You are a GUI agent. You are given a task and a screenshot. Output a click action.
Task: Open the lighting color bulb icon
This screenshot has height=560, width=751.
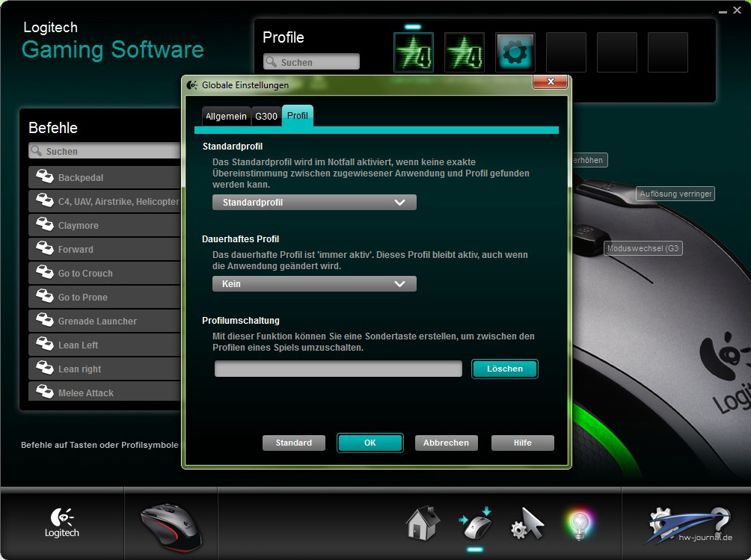pyautogui.click(x=578, y=524)
